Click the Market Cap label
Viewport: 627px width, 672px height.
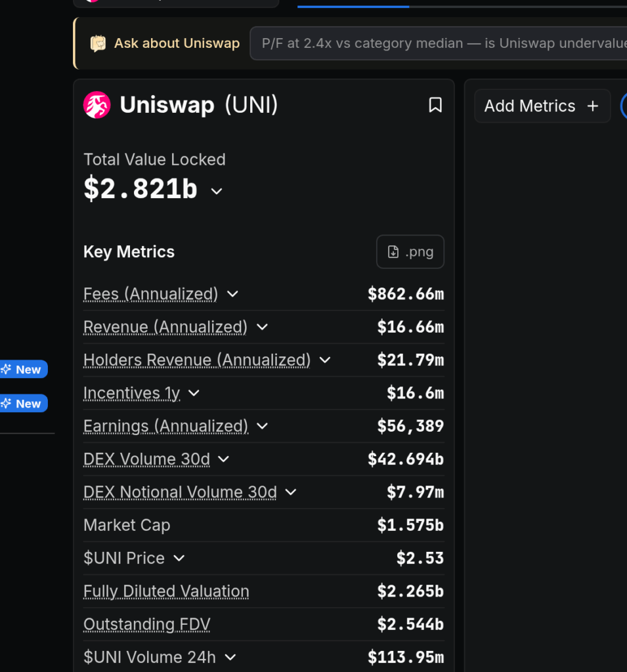click(127, 525)
